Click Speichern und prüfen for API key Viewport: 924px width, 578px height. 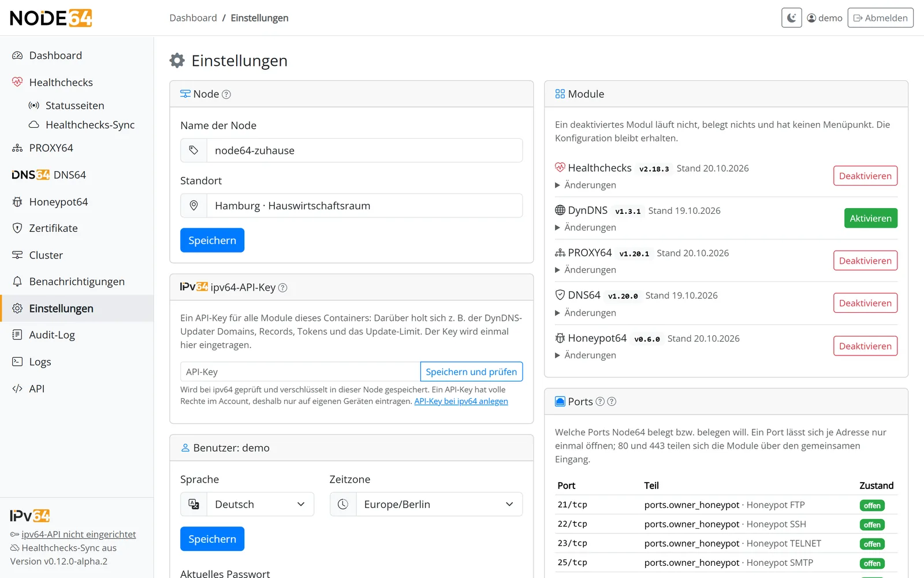coord(471,372)
